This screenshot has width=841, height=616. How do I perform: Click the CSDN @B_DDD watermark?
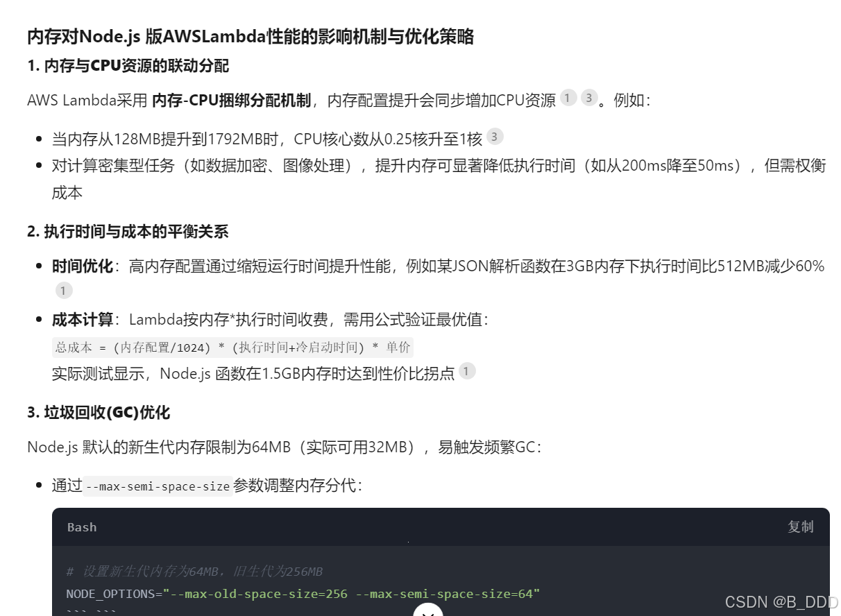point(781,601)
